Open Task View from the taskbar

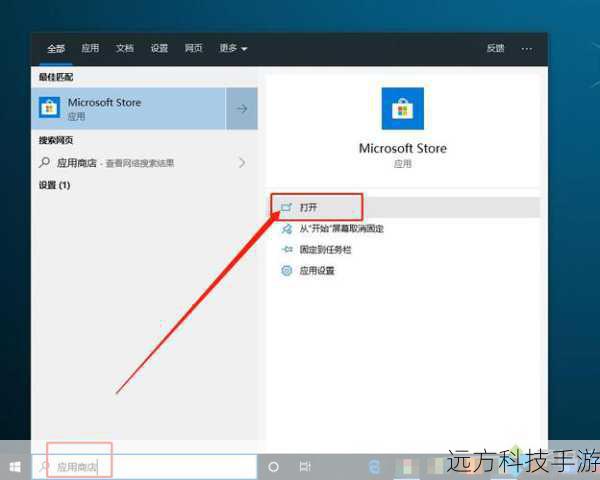click(305, 466)
